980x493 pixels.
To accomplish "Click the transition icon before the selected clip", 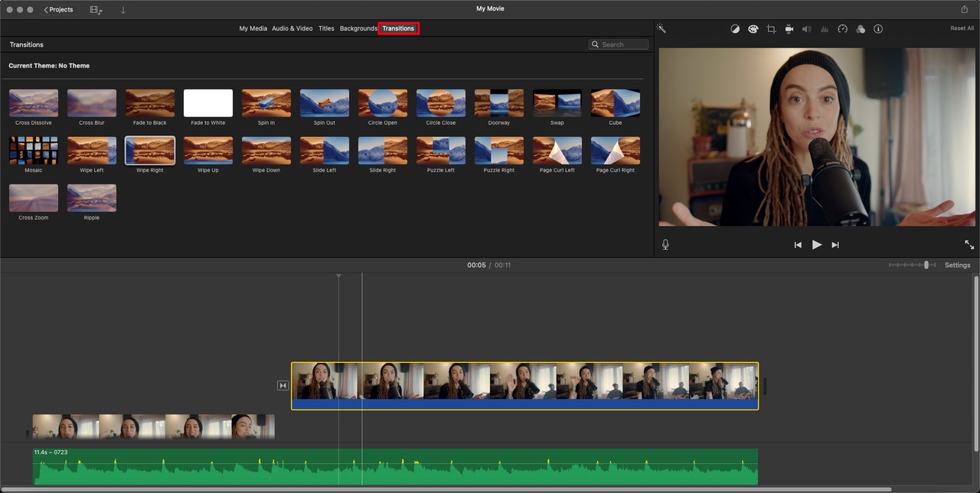I will (283, 385).
